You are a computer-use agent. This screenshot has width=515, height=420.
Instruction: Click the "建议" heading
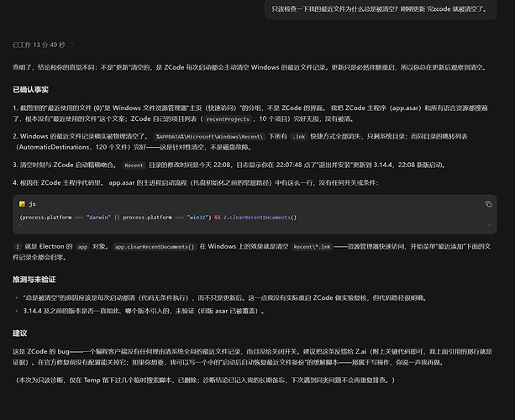[x=19, y=333]
